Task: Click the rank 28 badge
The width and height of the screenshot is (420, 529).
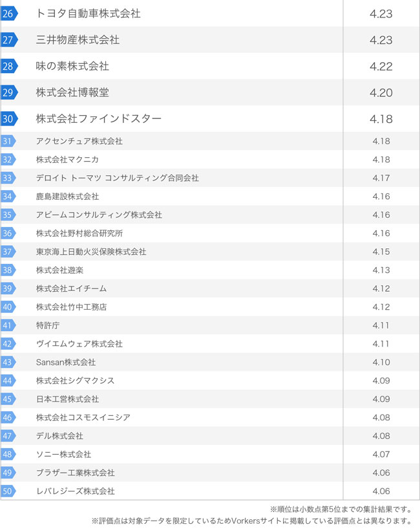Action: (x=9, y=66)
